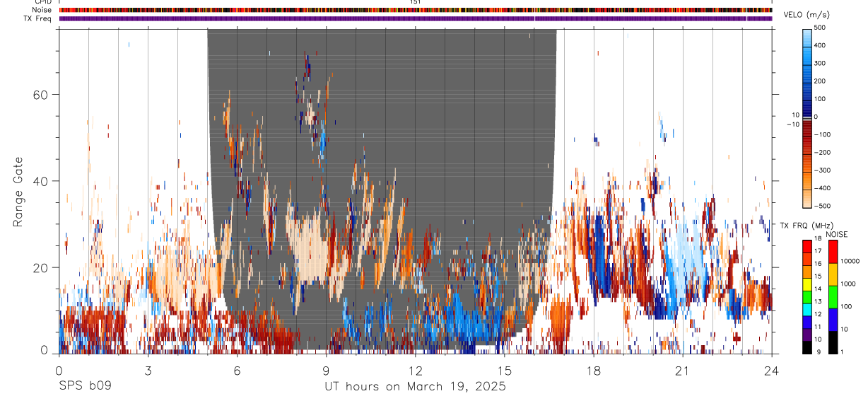
Task: Click the 3 tick on the UT hours axis
Action: pos(148,370)
